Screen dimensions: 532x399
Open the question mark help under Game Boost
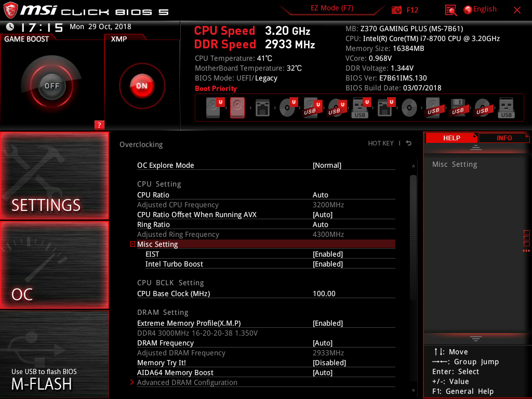99,125
